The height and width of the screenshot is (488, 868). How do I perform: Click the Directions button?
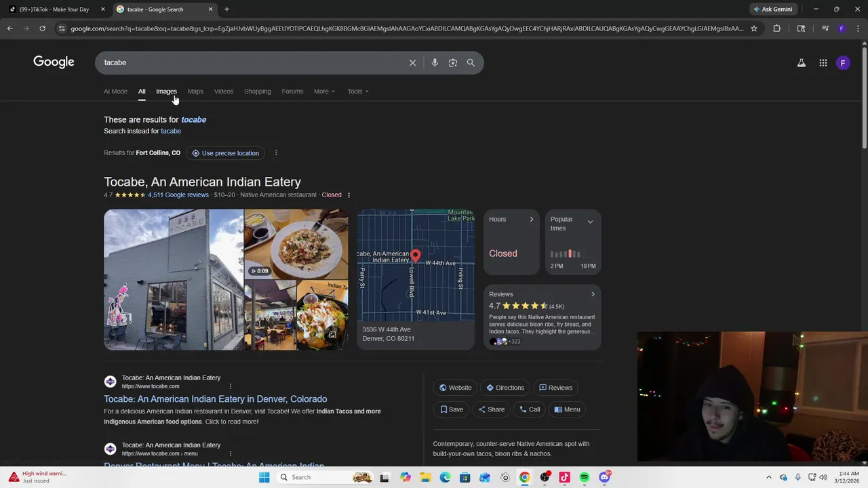[505, 388]
